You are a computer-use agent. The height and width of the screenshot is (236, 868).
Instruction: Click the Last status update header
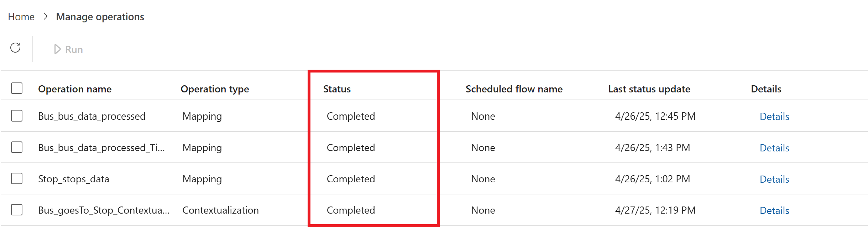(x=649, y=89)
